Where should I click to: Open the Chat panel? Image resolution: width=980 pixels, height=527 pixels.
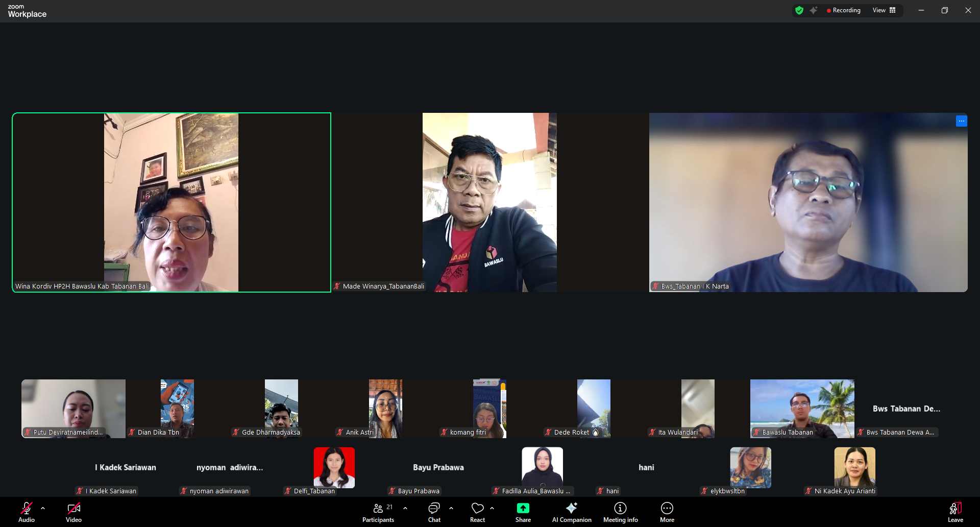click(x=434, y=512)
